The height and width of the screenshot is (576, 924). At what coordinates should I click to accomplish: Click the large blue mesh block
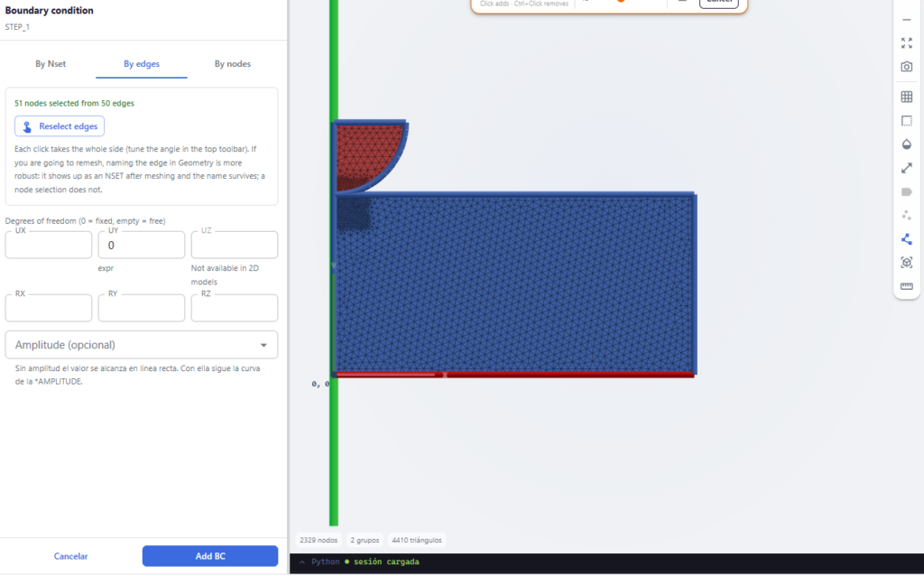pos(515,283)
